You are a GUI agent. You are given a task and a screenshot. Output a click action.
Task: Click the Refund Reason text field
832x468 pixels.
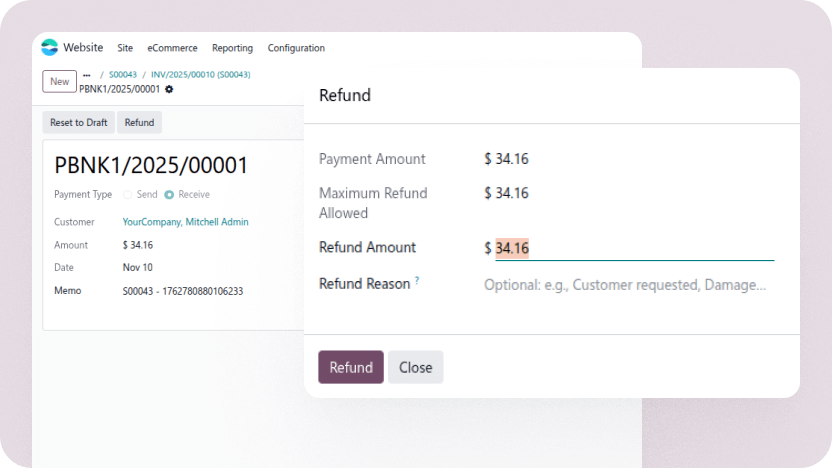(x=626, y=285)
